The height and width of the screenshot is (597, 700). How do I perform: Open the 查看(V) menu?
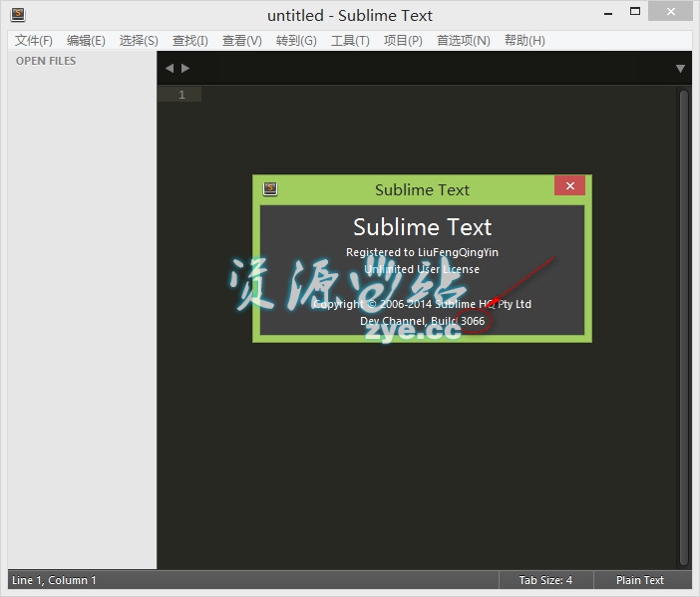(242, 41)
